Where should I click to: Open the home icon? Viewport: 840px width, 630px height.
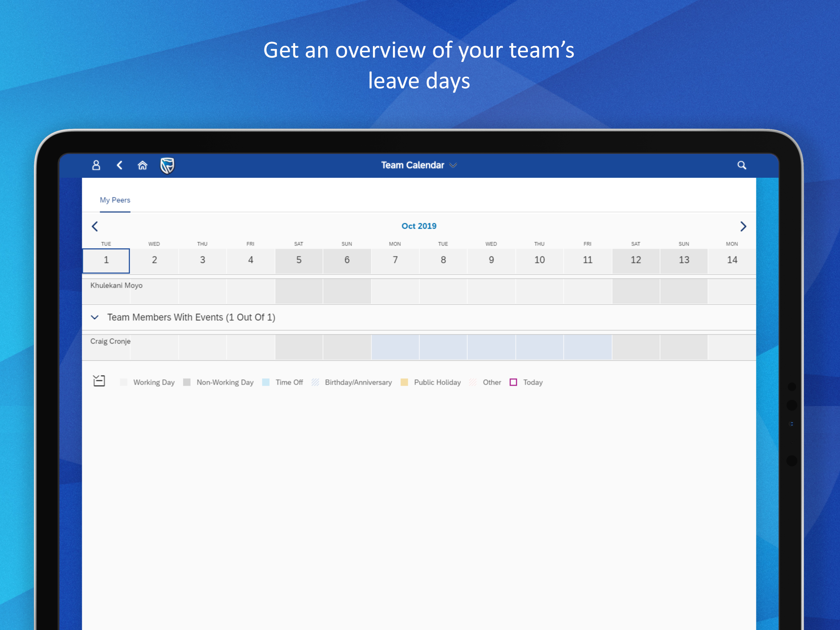pyautogui.click(x=142, y=165)
